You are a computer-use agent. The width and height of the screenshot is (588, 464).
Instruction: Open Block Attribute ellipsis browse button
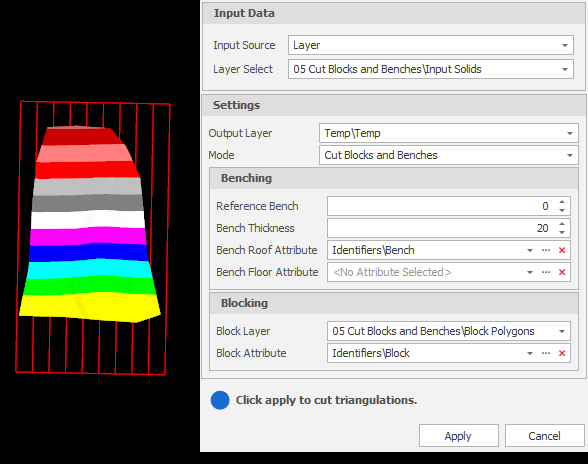click(x=546, y=353)
